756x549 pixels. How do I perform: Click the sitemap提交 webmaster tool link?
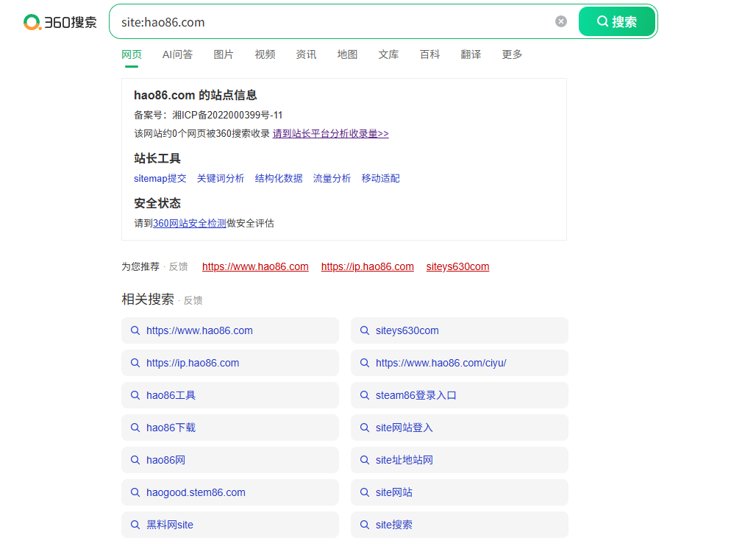160,179
